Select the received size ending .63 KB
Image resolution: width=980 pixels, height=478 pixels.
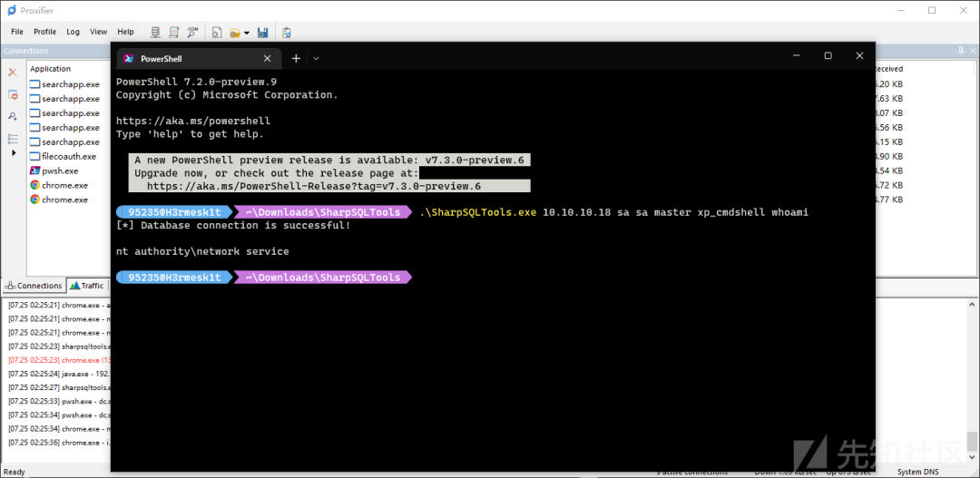click(889, 99)
